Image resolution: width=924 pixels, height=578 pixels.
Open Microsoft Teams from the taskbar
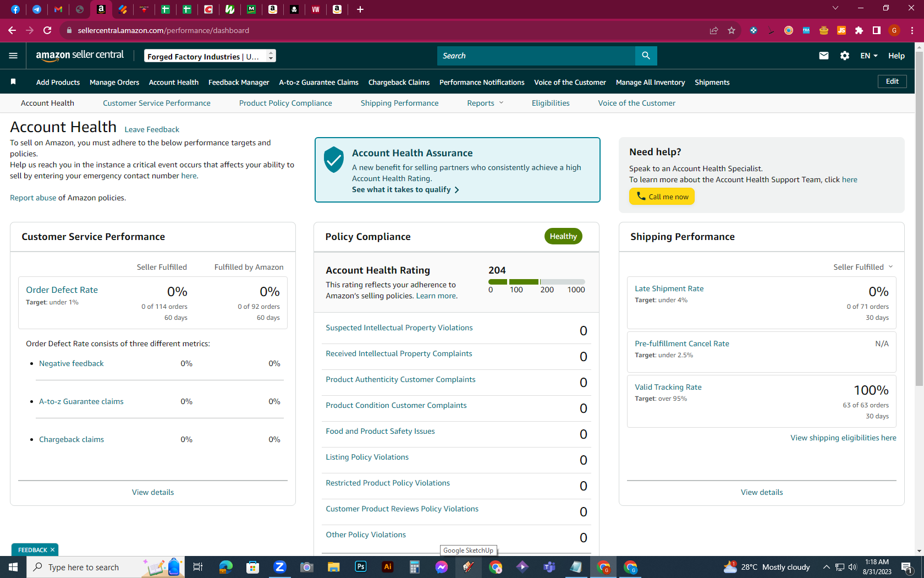[549, 567]
